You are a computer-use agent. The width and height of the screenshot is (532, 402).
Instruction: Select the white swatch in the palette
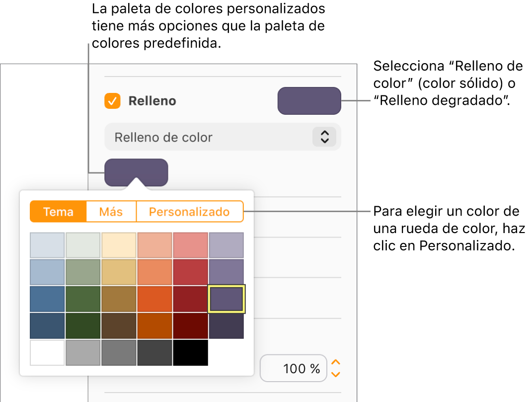(47, 353)
